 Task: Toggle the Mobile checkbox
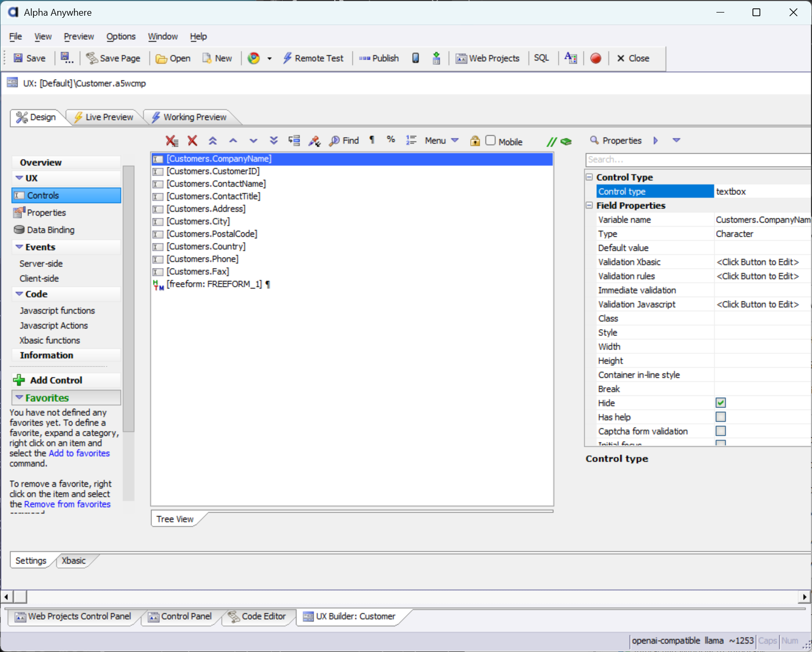pyautogui.click(x=490, y=141)
